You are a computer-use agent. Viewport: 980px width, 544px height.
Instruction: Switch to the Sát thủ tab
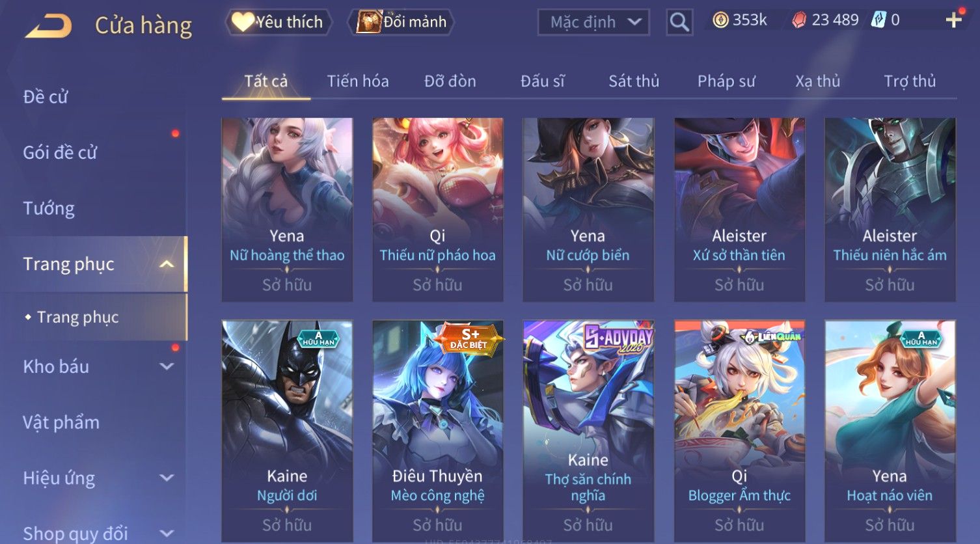click(x=634, y=81)
